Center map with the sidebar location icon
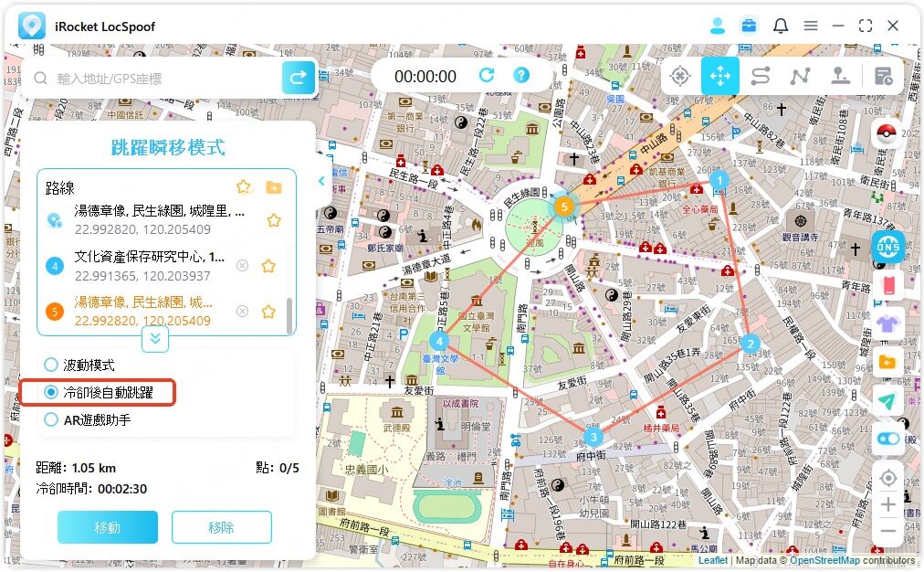The height and width of the screenshot is (572, 924). (888, 478)
